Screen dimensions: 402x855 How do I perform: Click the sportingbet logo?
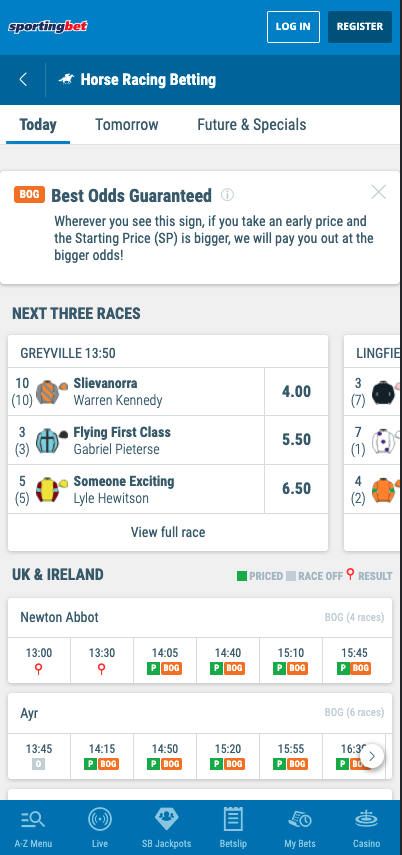[48, 26]
